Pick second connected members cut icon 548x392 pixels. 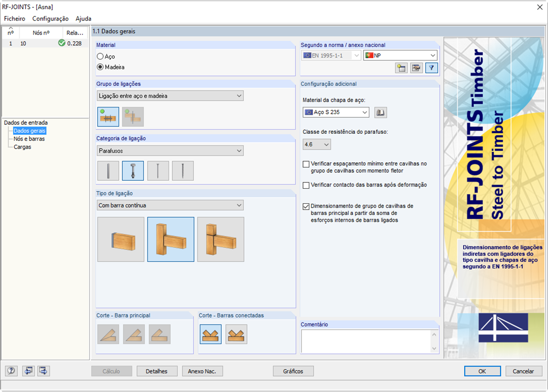point(236,334)
